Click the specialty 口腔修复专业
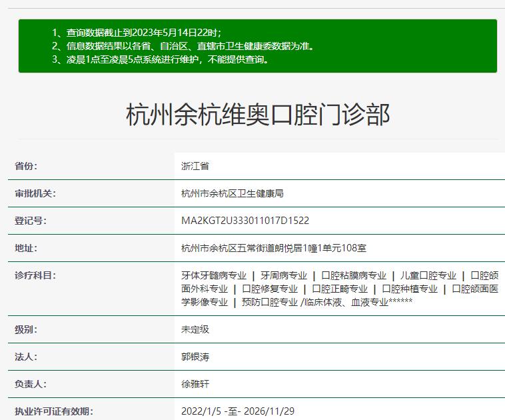This screenshot has height=420, width=505. pos(270,289)
